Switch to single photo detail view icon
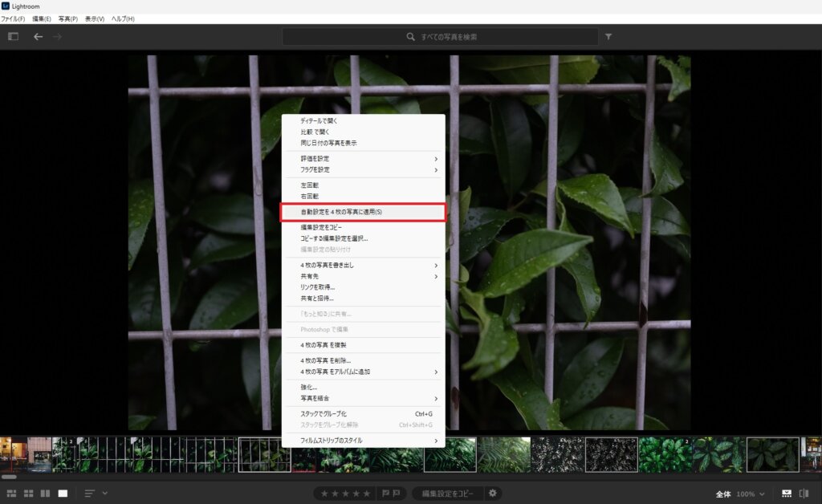822x504 pixels. (63, 494)
